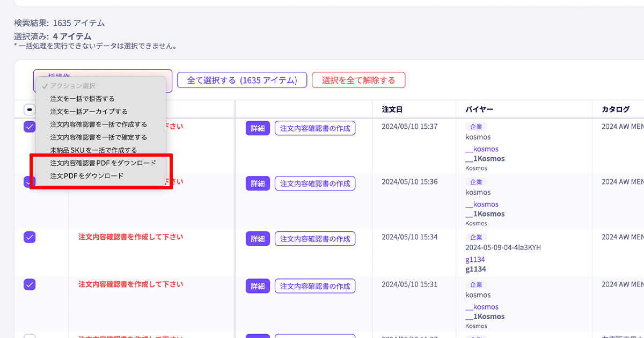Click the date 2024/05/10 15:31
Viewport: 644px width, 338px height.
[409, 284]
